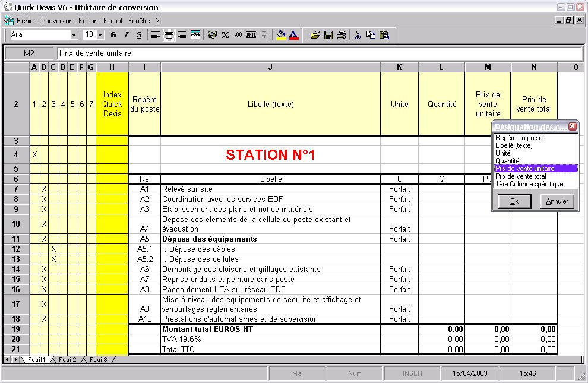
Task: Save the document with the floppy icon
Action: [x=328, y=35]
